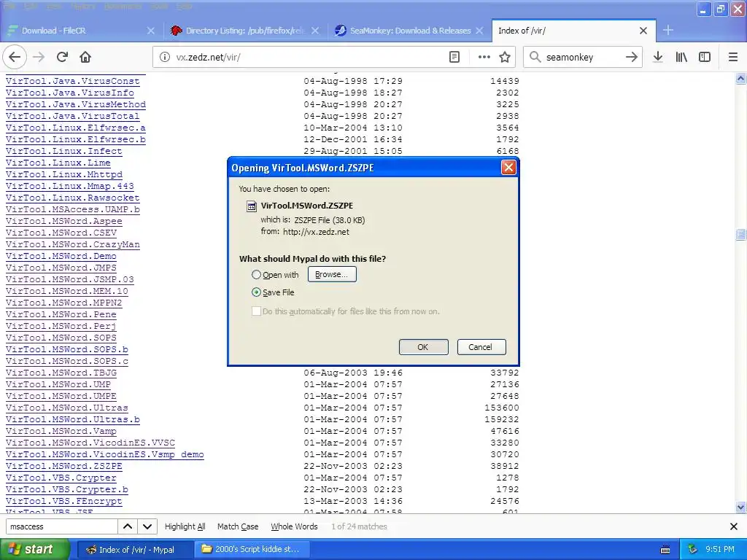Click the 9:51 PM taskbar clock
The image size is (747, 560).
[720, 550]
